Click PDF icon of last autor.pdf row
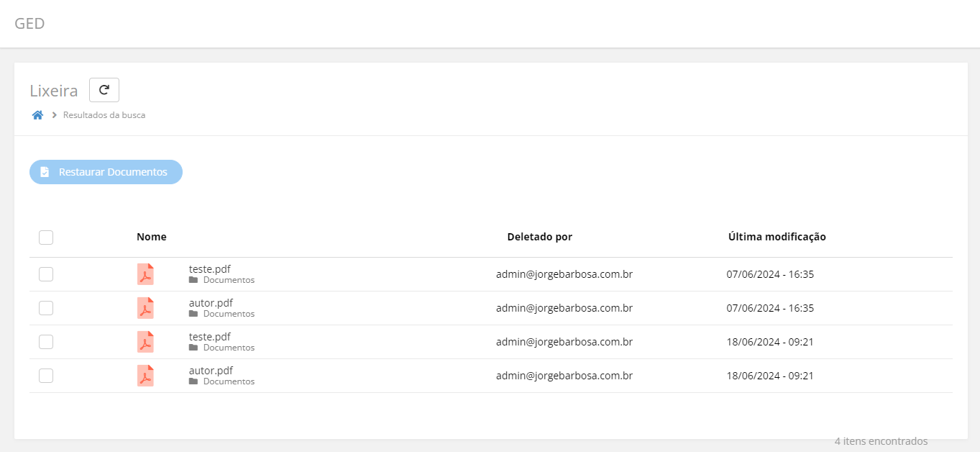The image size is (980, 452). pos(145,376)
